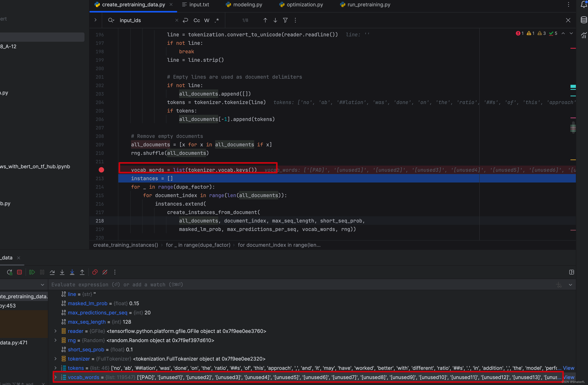The height and width of the screenshot is (385, 588).
Task: Click Step Into My Code icon
Action: [72, 272]
